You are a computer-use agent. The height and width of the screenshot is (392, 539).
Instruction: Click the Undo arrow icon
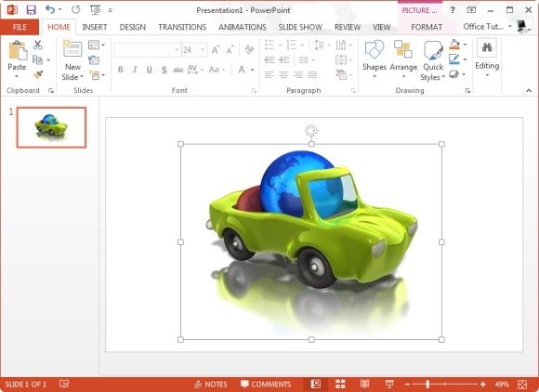50,9
